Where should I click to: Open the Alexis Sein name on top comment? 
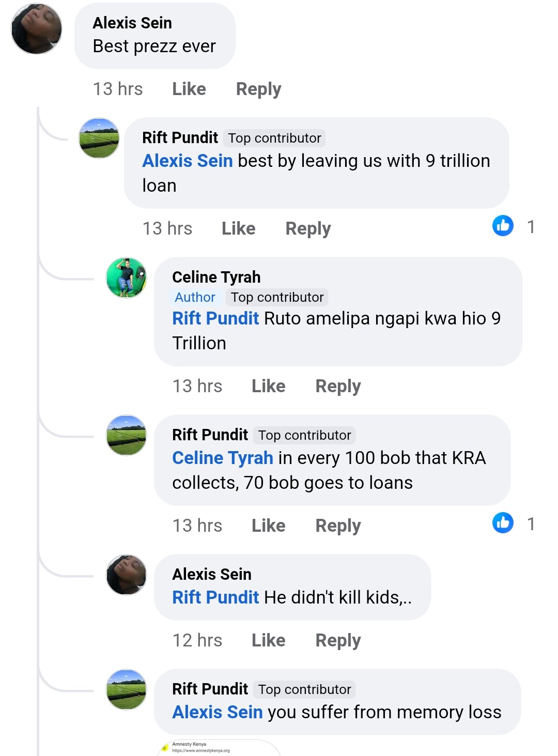[x=132, y=23]
